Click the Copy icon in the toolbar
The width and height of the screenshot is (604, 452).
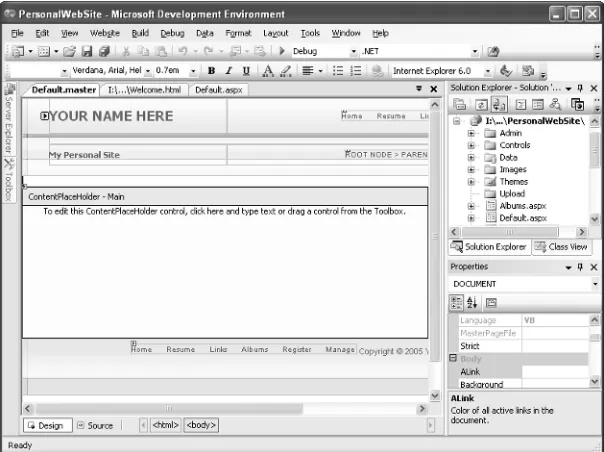click(x=143, y=51)
